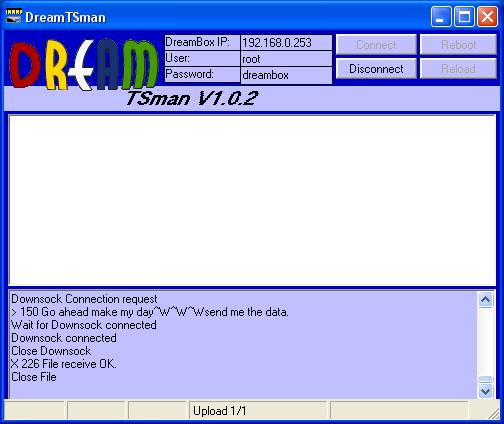Click the DreamTSman title bar app icon
The width and height of the screenshot is (504, 424).
coord(14,16)
